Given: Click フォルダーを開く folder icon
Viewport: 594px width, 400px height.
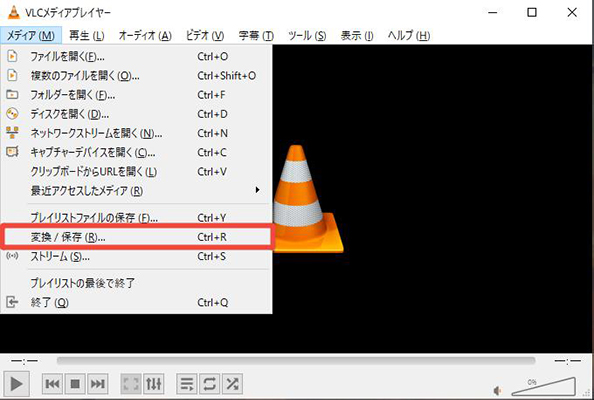Looking at the screenshot, I should (x=12, y=94).
